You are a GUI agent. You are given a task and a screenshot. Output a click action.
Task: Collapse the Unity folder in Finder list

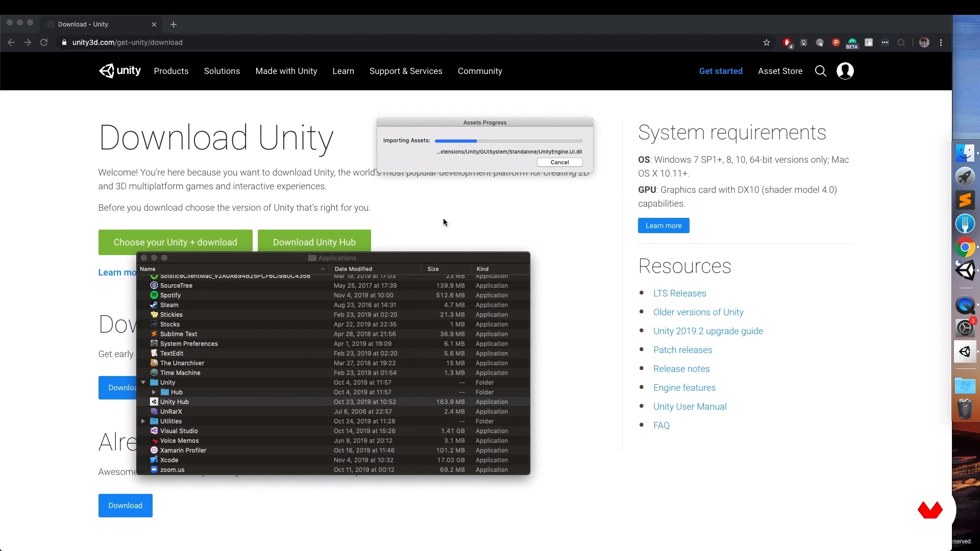coord(143,383)
